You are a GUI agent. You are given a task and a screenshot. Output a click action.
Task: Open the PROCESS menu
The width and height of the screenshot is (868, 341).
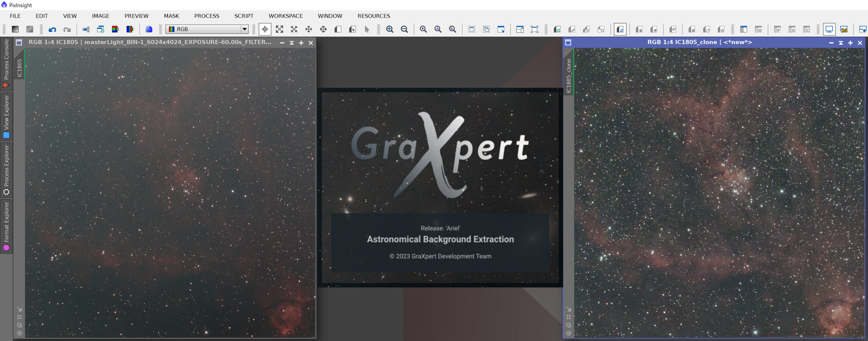[x=206, y=16]
